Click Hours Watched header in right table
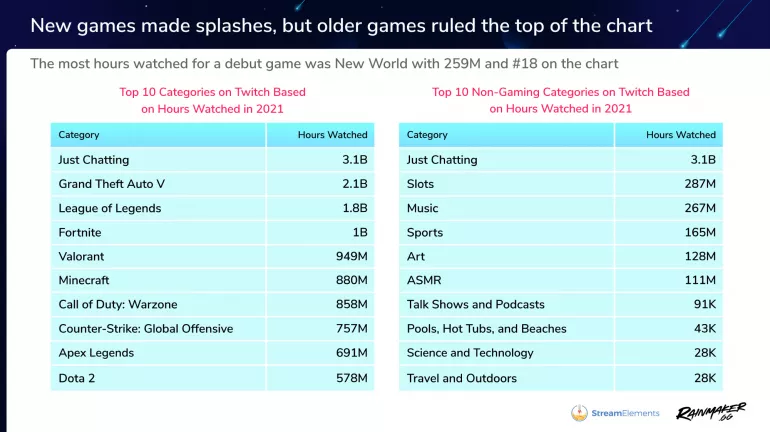The width and height of the screenshot is (770, 432). coord(681,135)
